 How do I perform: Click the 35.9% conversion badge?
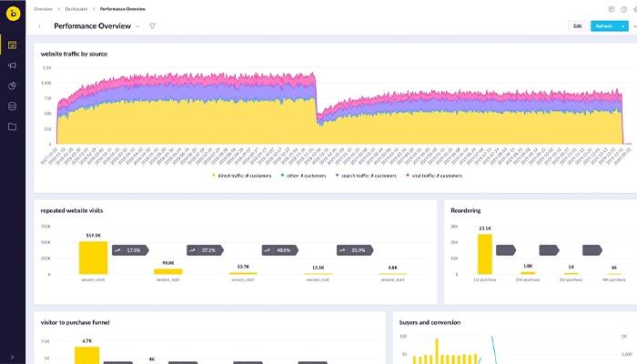point(355,250)
